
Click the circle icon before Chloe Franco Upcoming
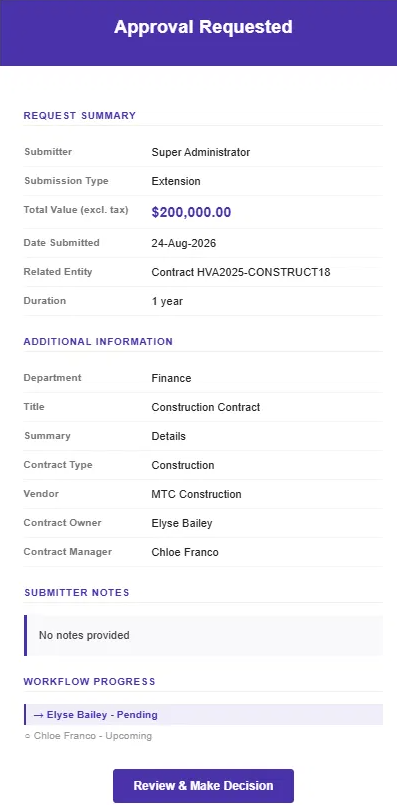click(27, 736)
